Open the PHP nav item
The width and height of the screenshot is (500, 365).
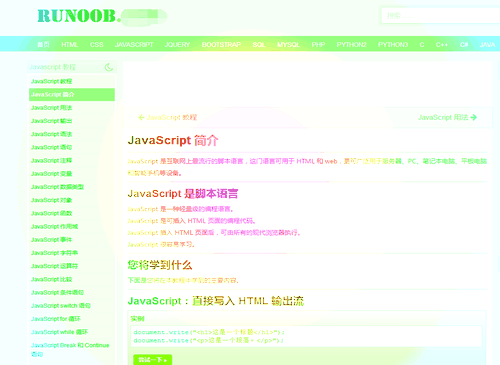click(318, 45)
